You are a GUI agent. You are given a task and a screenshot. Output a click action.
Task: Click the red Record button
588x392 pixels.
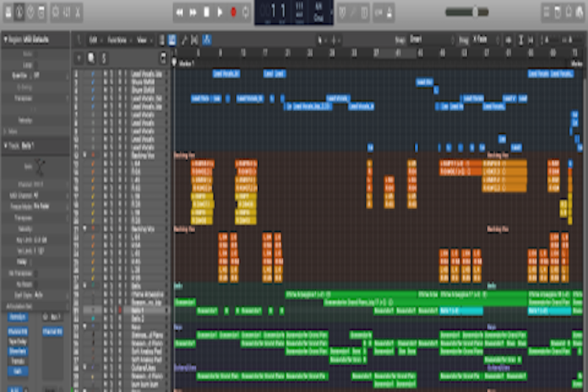click(233, 12)
